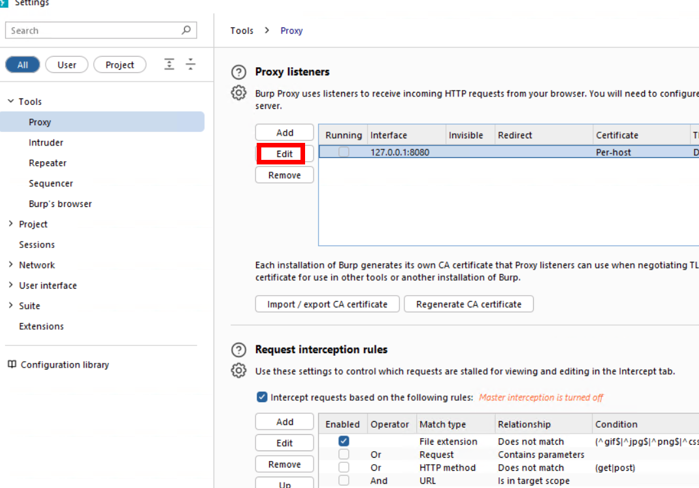Expand all settings sections icon
699x488 pixels.
pos(169,64)
